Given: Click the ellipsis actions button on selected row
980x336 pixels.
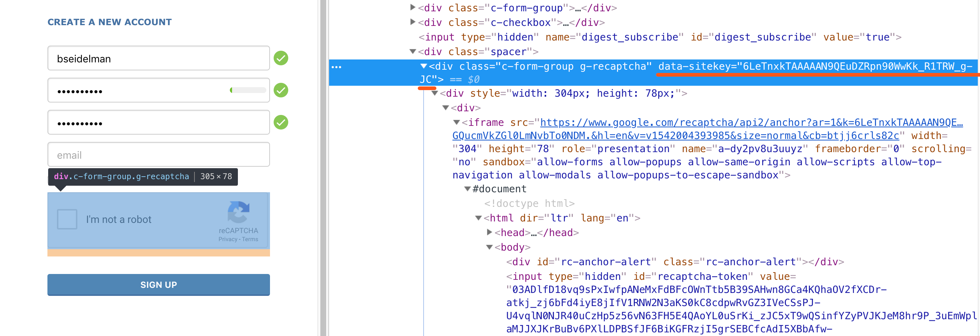Looking at the screenshot, I should (336, 67).
